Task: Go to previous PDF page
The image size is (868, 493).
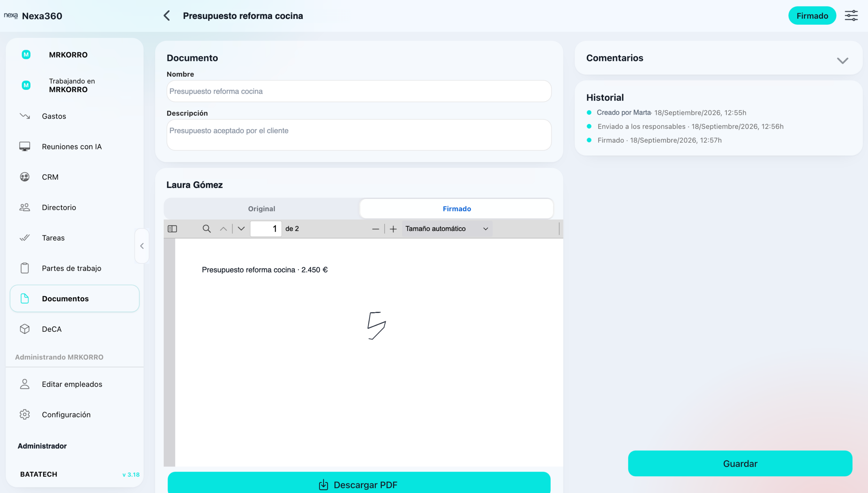Action: (223, 229)
